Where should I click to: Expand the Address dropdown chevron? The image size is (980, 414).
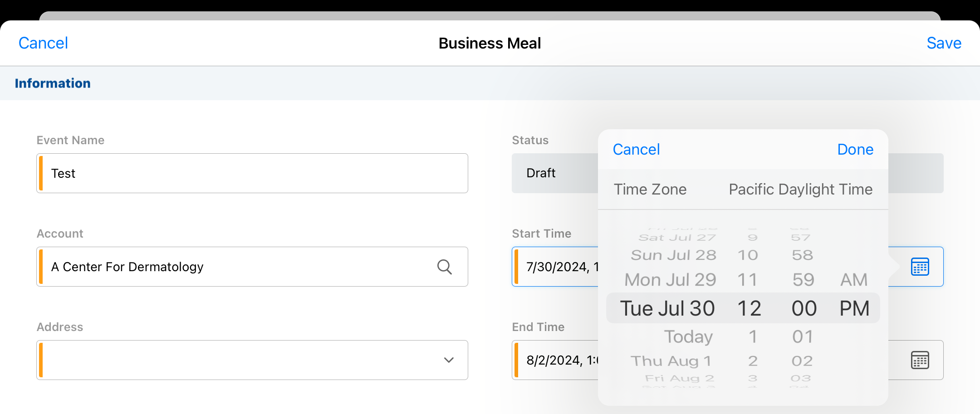pos(449,360)
